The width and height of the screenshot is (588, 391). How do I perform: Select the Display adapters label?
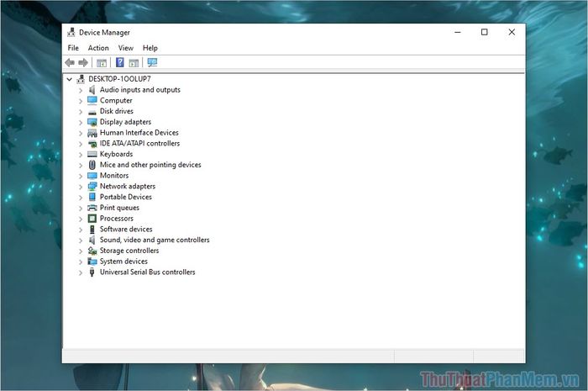125,122
